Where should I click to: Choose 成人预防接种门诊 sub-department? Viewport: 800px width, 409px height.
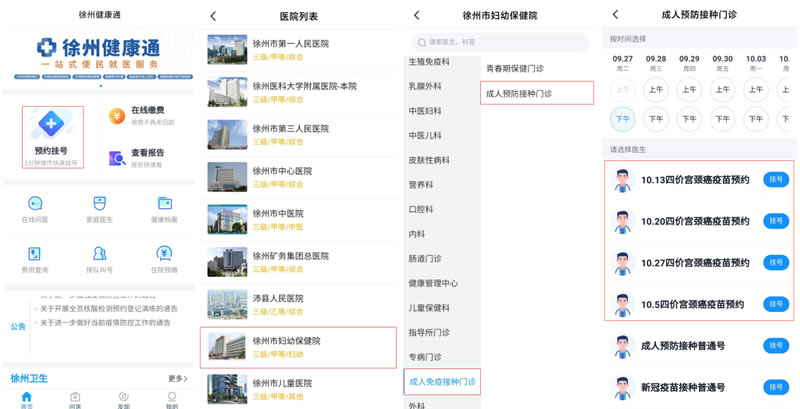pos(537,93)
